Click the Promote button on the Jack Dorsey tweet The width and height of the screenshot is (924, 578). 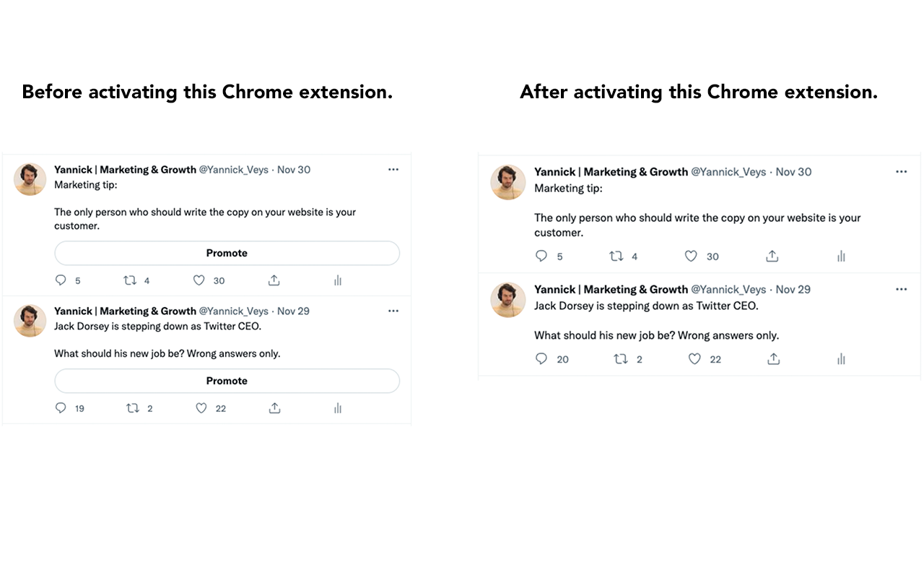pos(227,381)
